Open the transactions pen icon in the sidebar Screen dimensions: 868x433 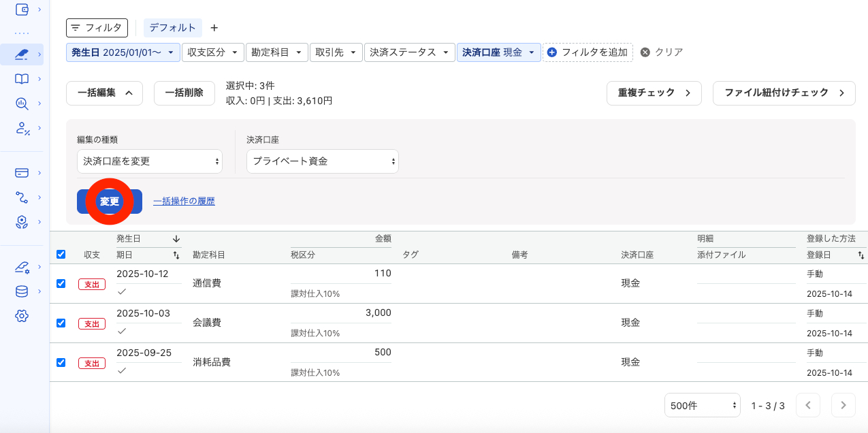22,53
